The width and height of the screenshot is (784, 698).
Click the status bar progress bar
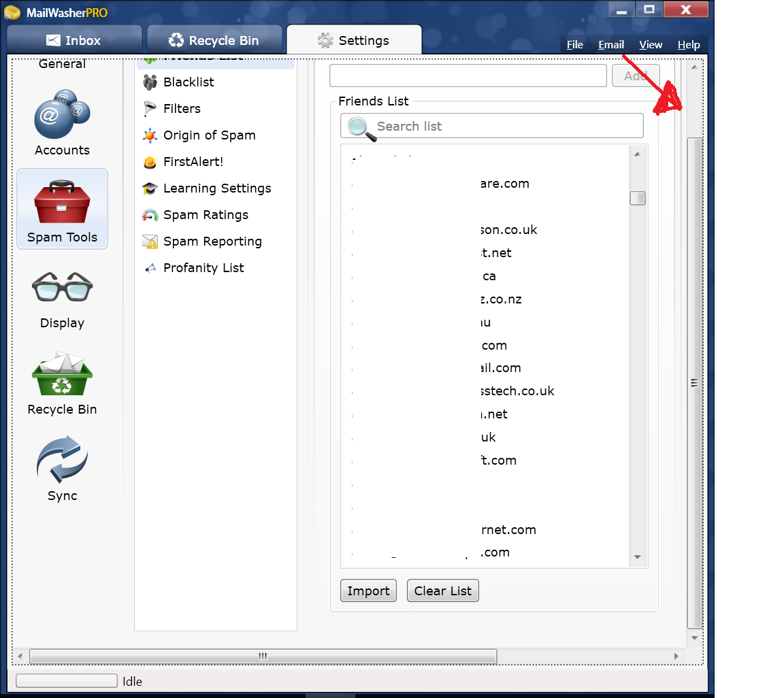coord(67,680)
